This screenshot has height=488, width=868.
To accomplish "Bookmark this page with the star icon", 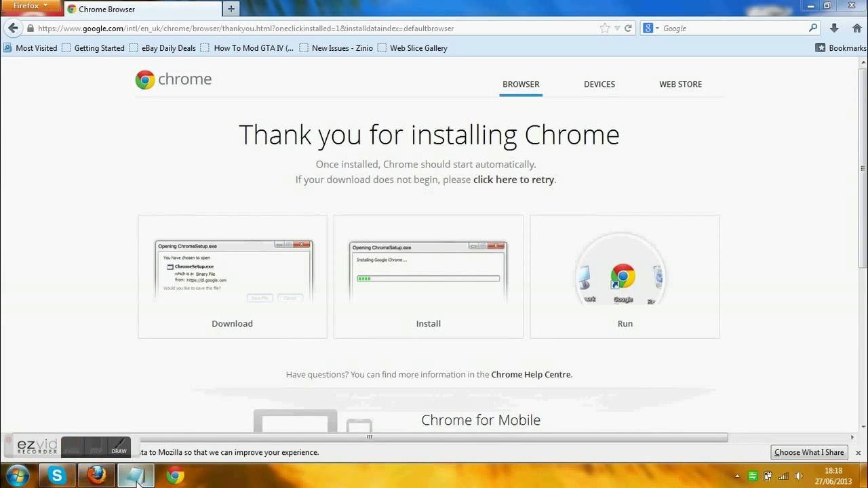I will coord(605,28).
